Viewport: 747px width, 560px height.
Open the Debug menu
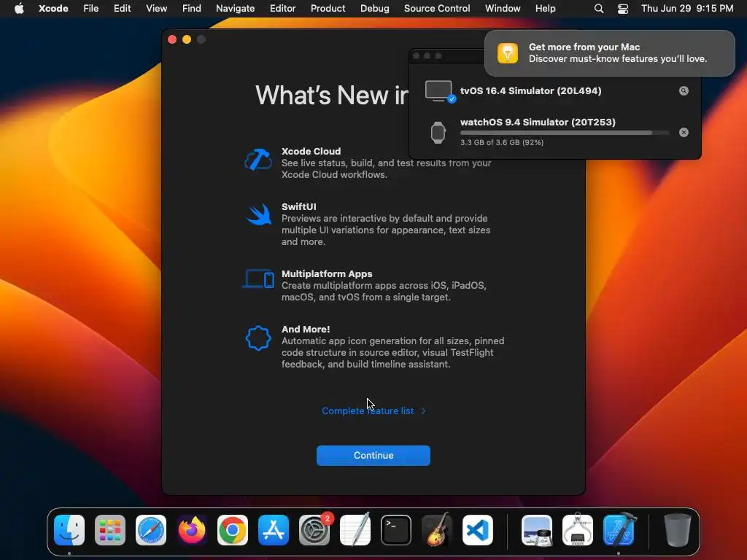click(374, 8)
